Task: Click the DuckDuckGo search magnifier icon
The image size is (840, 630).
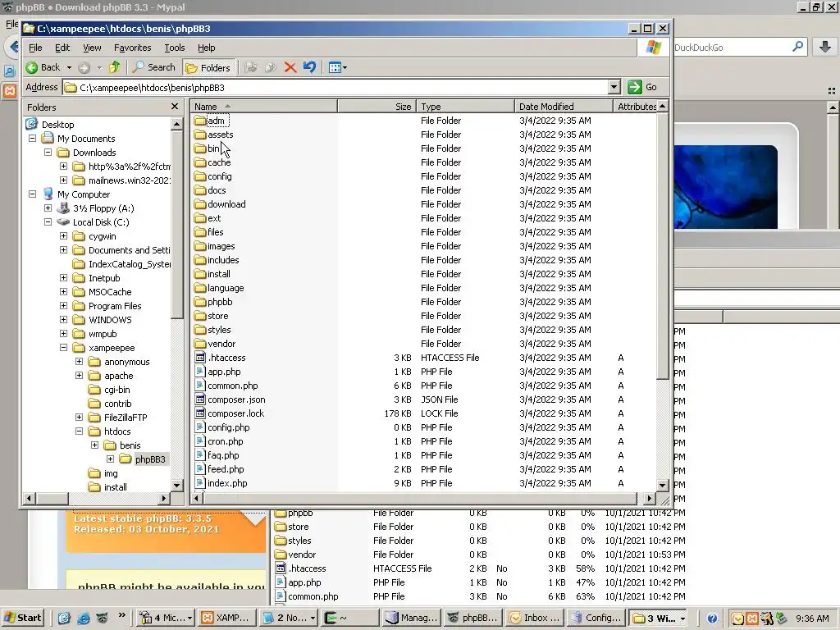Action: (797, 47)
